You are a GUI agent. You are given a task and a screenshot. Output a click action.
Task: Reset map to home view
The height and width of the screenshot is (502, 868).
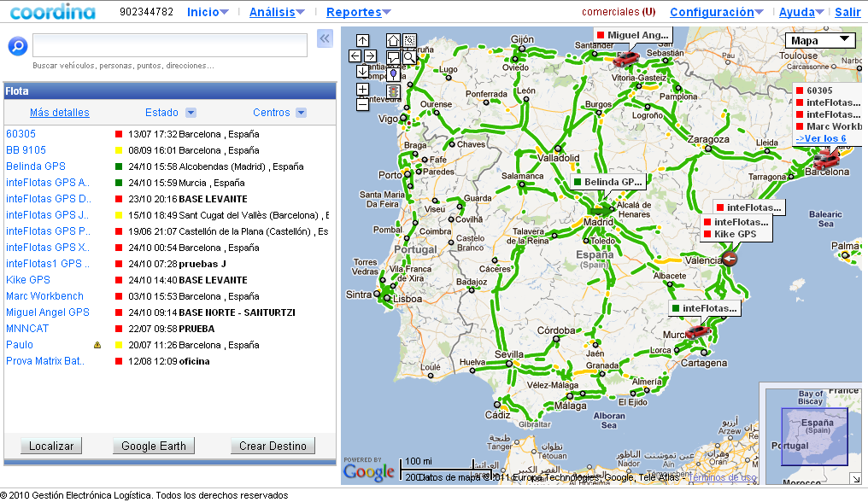coord(394,40)
